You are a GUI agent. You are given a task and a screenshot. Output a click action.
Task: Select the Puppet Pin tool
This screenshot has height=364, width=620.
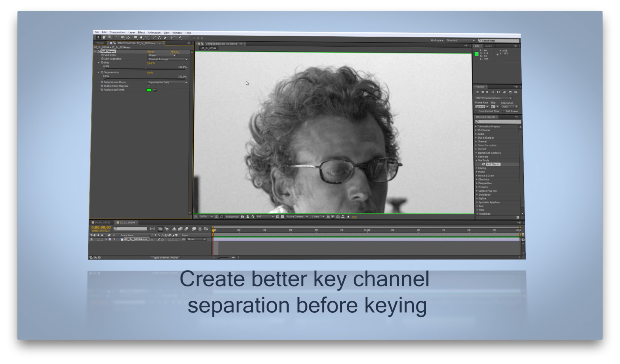[180, 38]
